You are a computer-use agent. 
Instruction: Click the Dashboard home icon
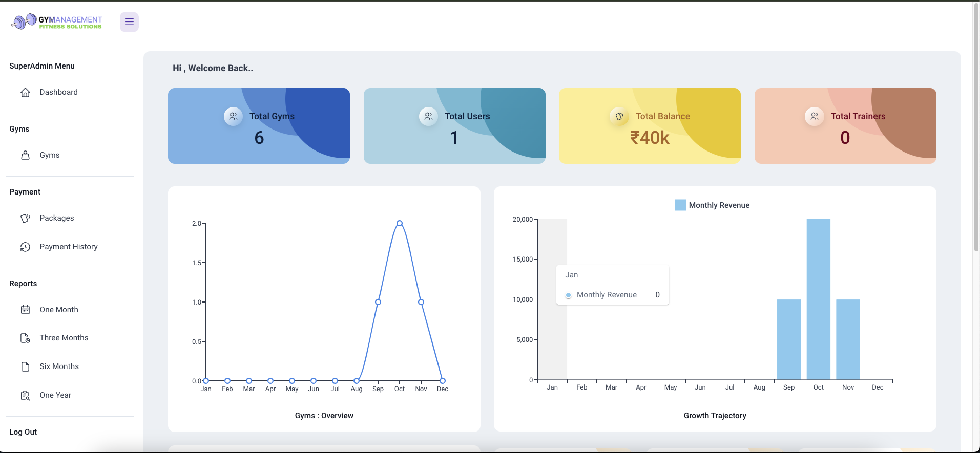point(25,93)
